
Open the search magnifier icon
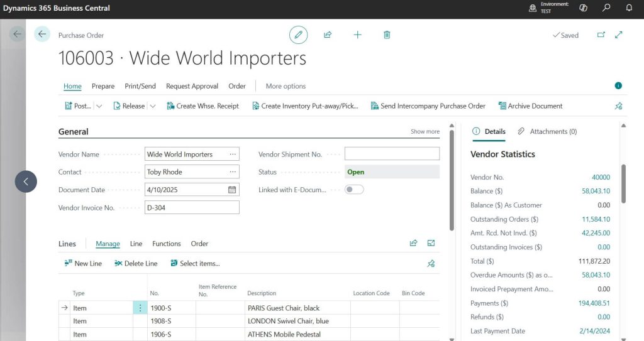606,8
